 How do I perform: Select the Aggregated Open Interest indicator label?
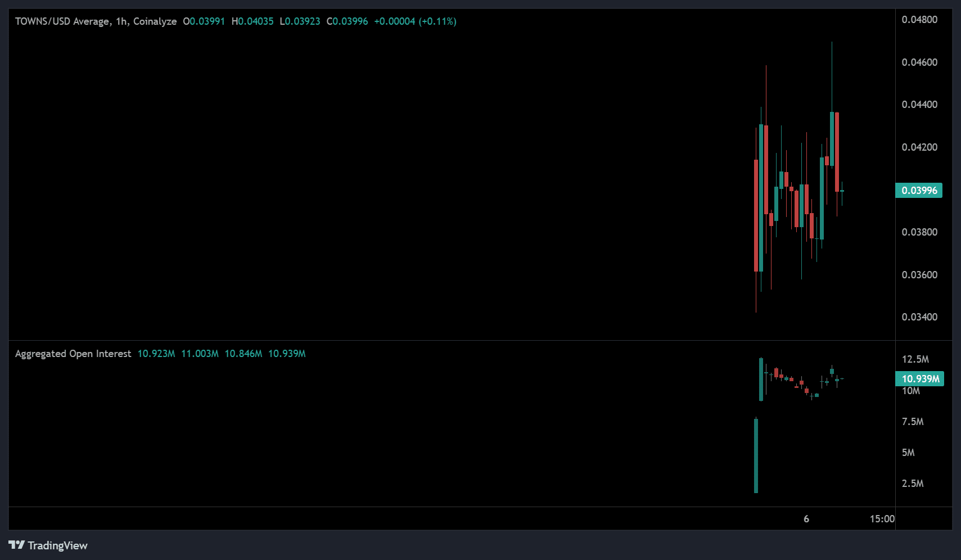click(73, 354)
